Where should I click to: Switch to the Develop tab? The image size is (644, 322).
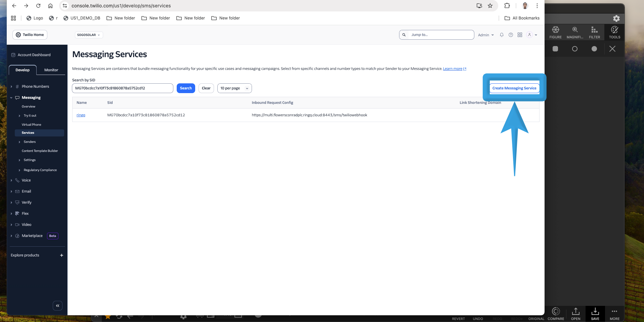pos(23,70)
